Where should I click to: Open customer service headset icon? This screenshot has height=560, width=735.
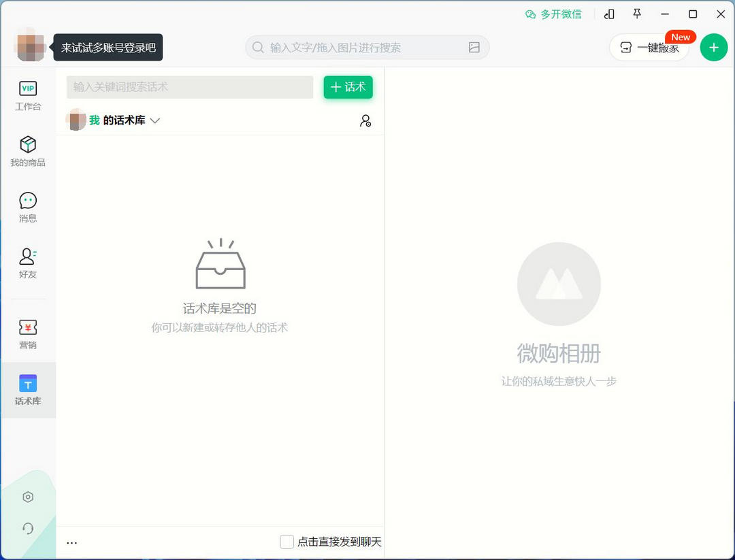(x=28, y=528)
